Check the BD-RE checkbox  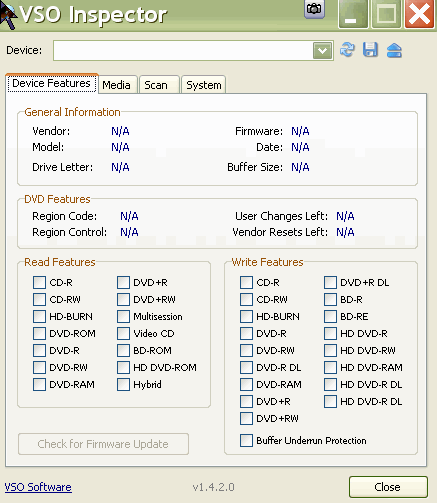[x=330, y=316]
